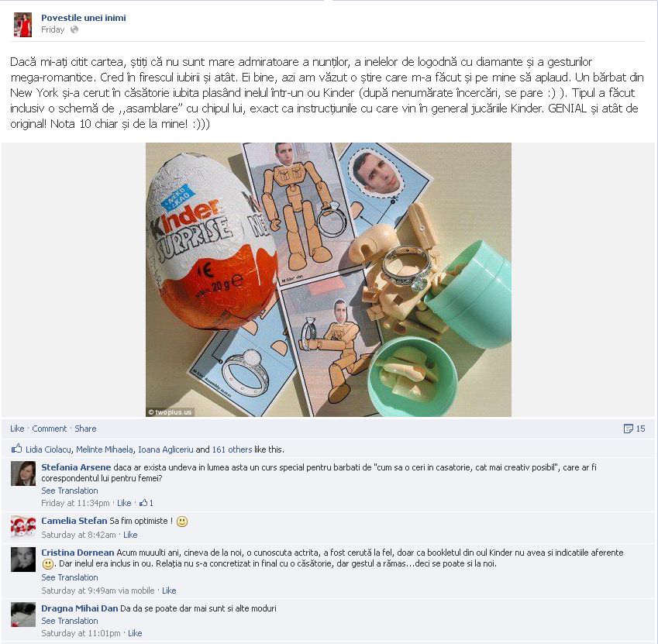Expand See Translation under Stefania Arsene's comment
This screenshot has width=658, height=644.
[x=70, y=491]
